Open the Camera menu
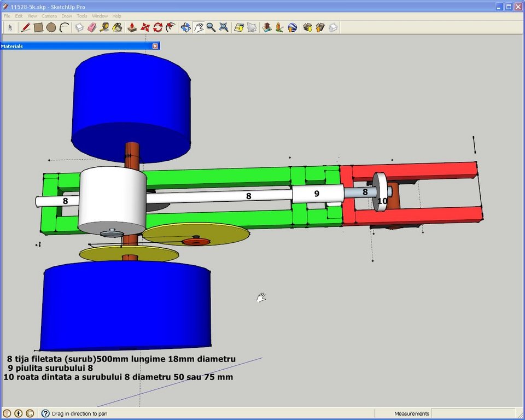This screenshot has width=525, height=420. click(49, 16)
